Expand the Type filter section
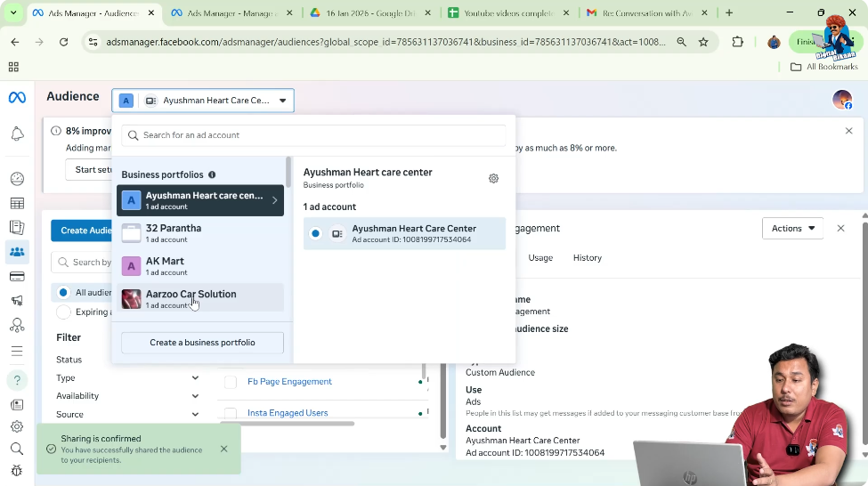This screenshot has width=868, height=486. 195,378
